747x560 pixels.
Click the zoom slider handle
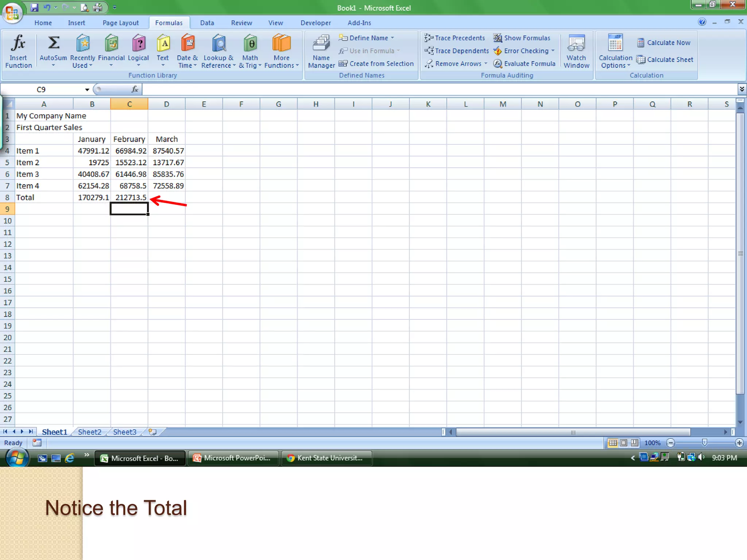[705, 443]
